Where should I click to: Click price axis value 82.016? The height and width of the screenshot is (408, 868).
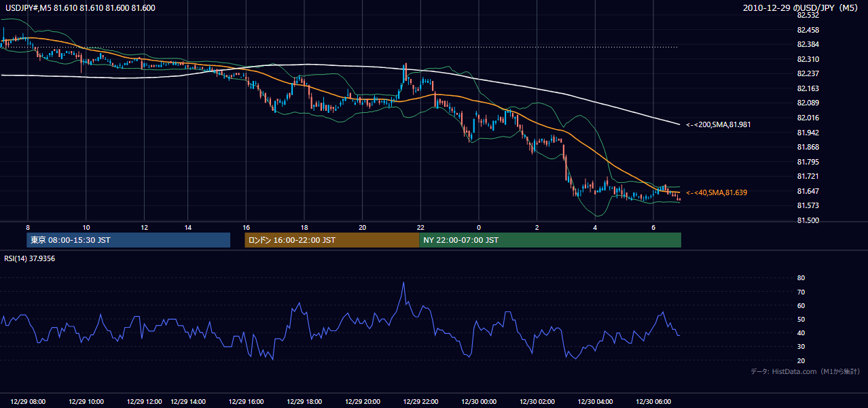click(809, 118)
